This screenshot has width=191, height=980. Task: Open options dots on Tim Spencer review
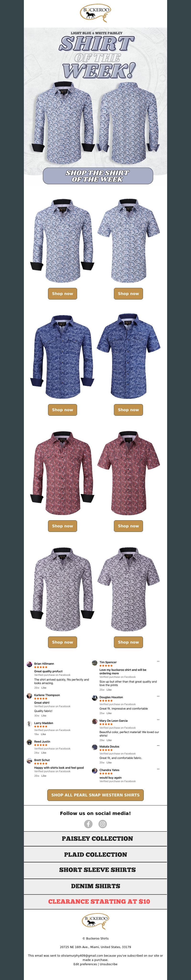[x=158, y=661]
